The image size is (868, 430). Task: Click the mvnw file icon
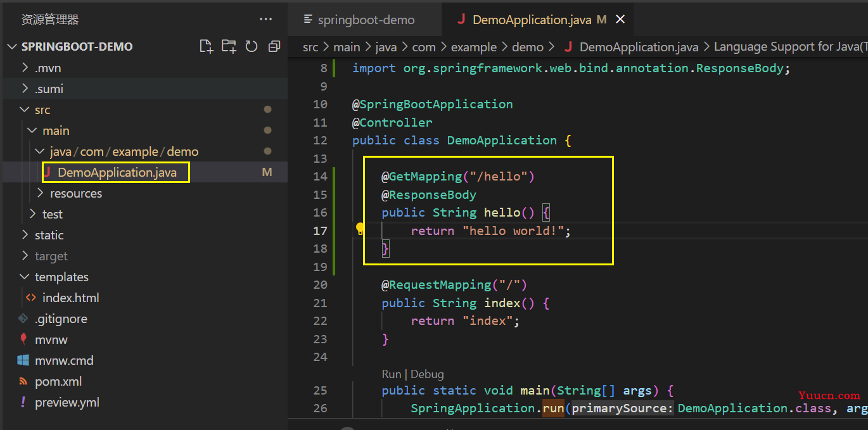click(23, 339)
